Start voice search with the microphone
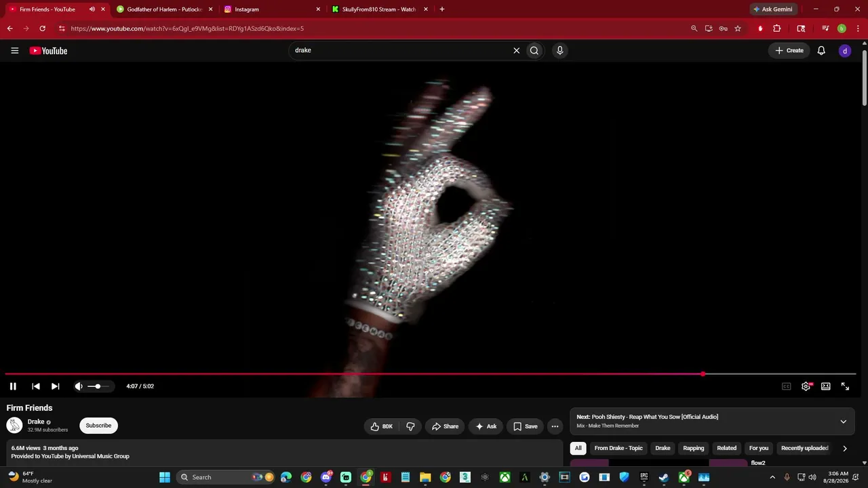Image resolution: width=868 pixels, height=488 pixels. point(559,50)
